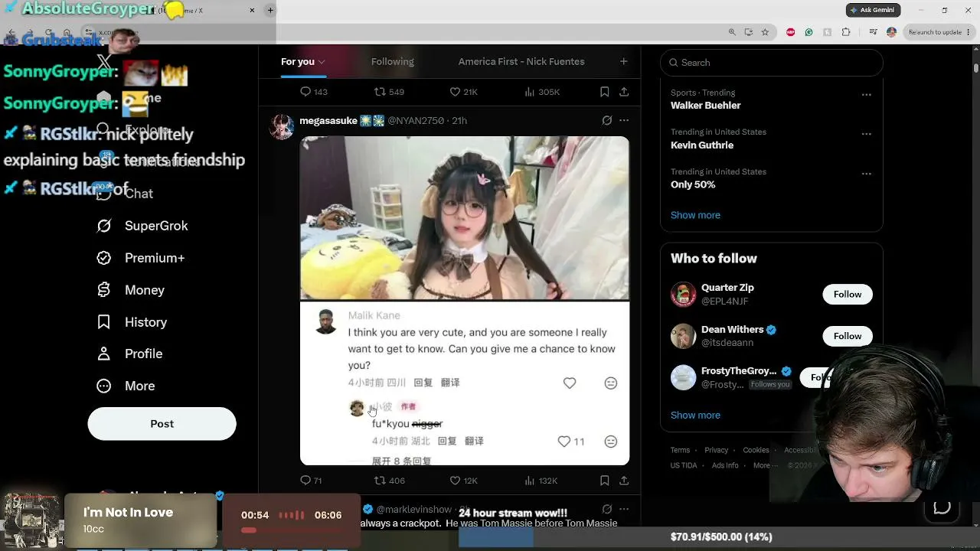
Task: Click the Post button
Action: [162, 424]
